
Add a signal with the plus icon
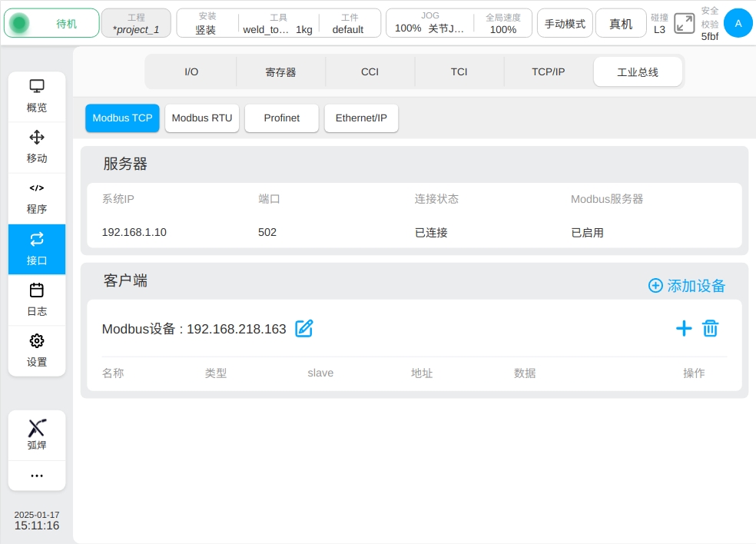point(684,329)
